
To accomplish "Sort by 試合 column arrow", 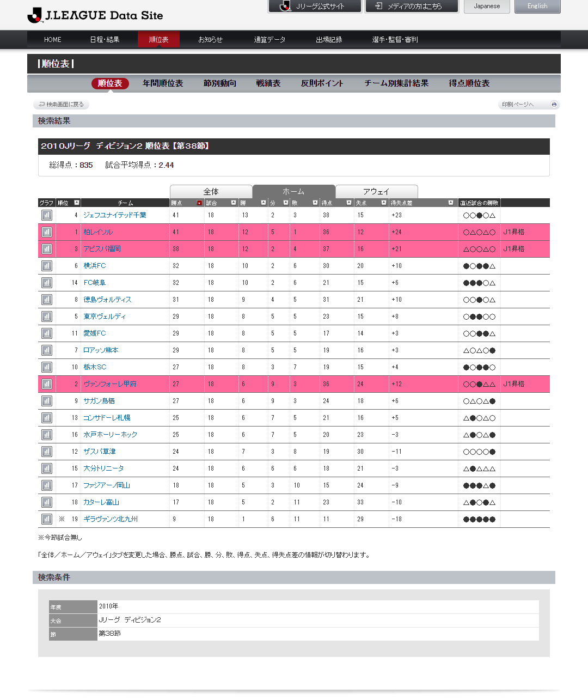I will [x=234, y=203].
